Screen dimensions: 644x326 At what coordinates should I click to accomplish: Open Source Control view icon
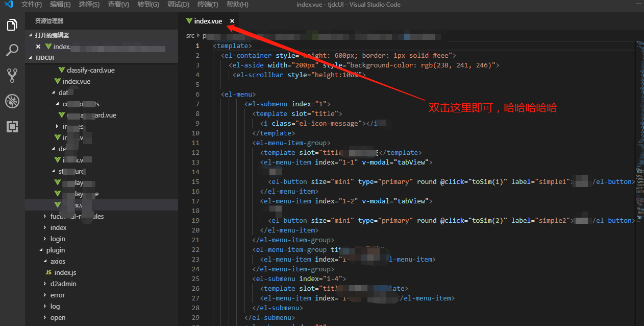(x=12, y=76)
